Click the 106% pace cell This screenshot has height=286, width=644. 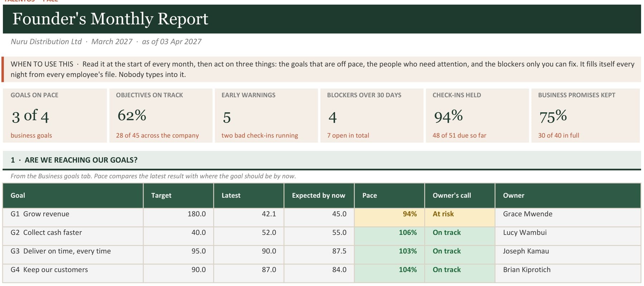click(389, 236)
